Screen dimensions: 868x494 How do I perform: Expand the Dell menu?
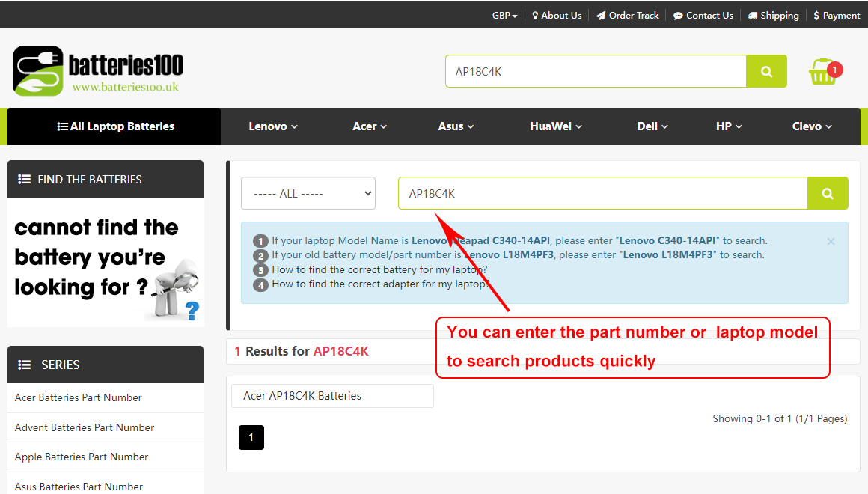tap(652, 126)
